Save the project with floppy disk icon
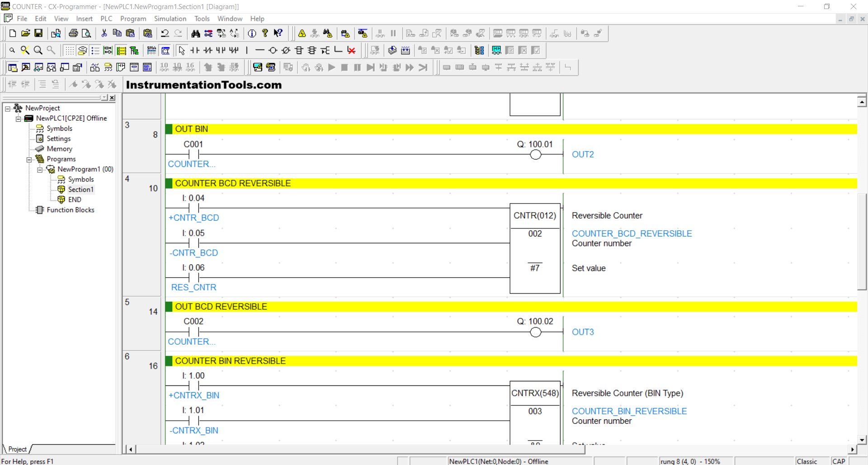This screenshot has height=465, width=868. (x=38, y=33)
